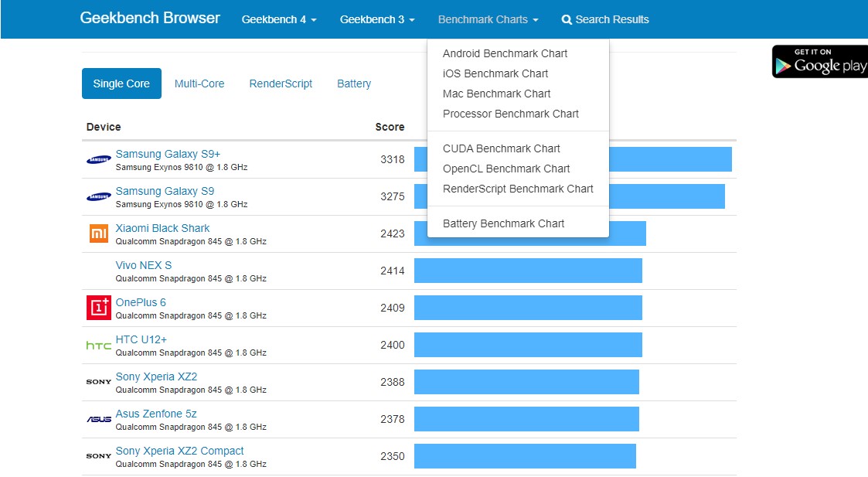The height and width of the screenshot is (477, 868).
Task: Select the Sony logo next to Xperia XZ2
Action: [x=98, y=382]
